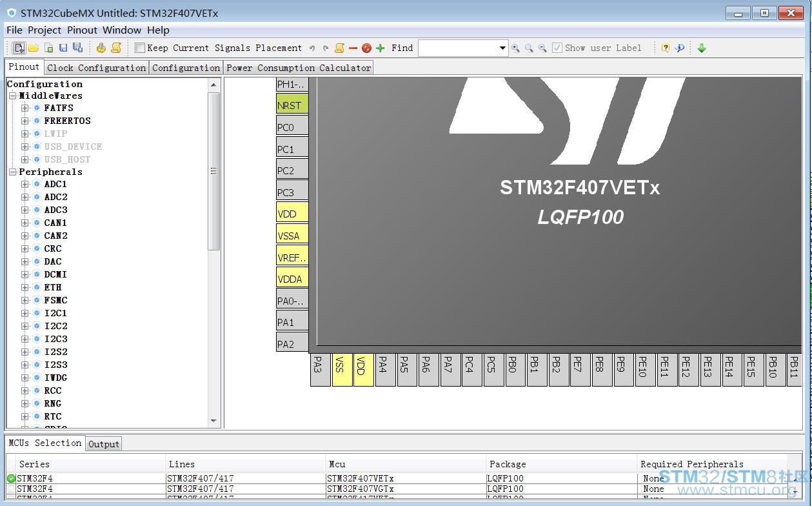Click the configuration tree scroll-down arrow
Viewport: 812px width, 506px height.
tap(213, 421)
